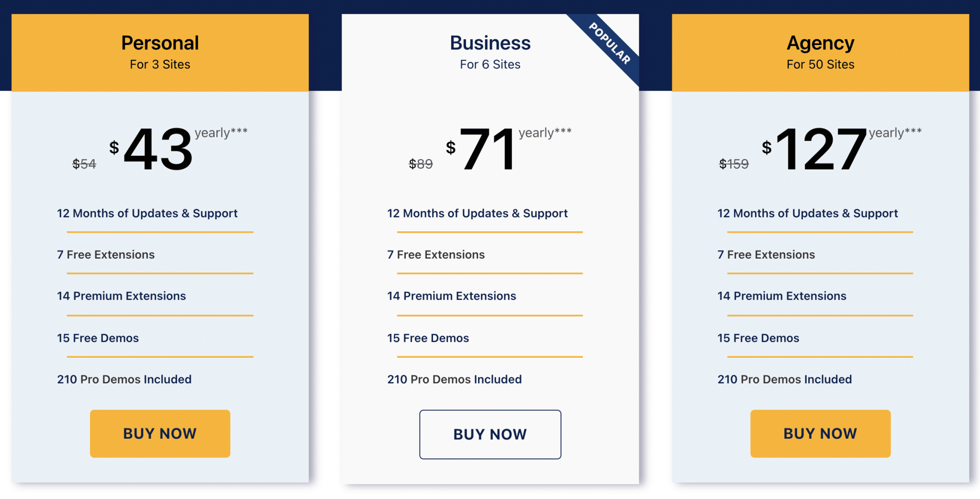Click the "For 3 Sites" subtitle

pos(160,65)
